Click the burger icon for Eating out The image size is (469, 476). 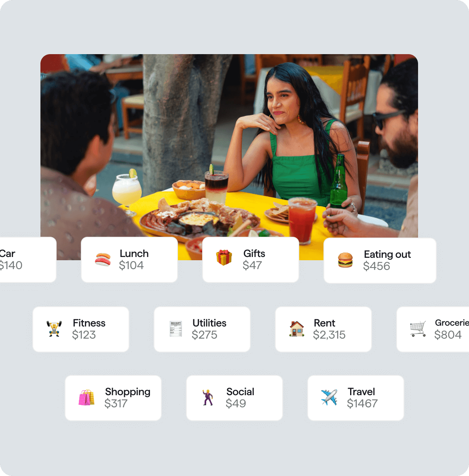[x=345, y=260]
